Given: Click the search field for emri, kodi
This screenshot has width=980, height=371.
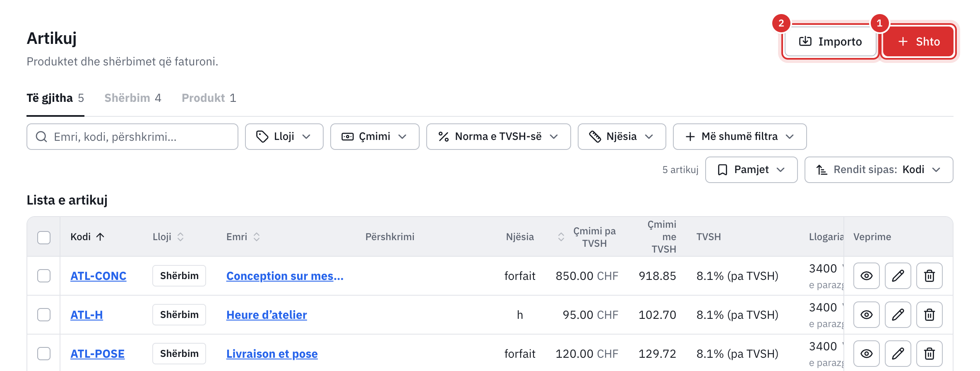Looking at the screenshot, I should pos(132,137).
